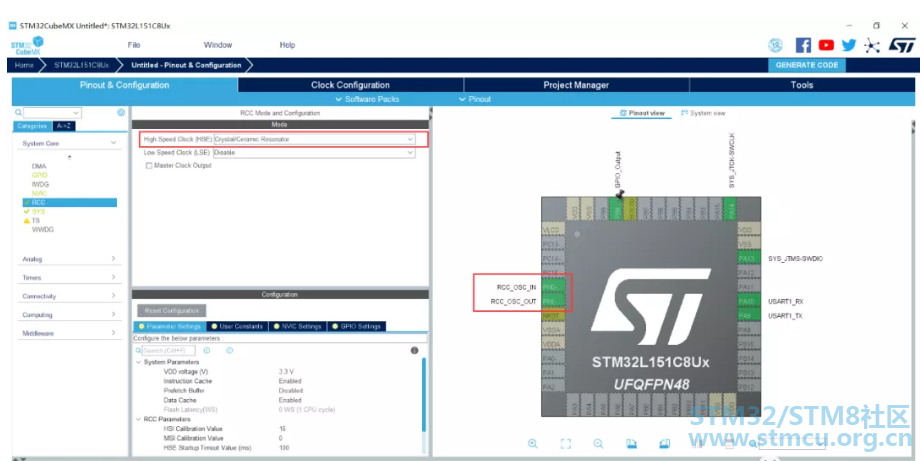Open GPIO Settings tab
This screenshot has height=461, width=921.
[356, 327]
